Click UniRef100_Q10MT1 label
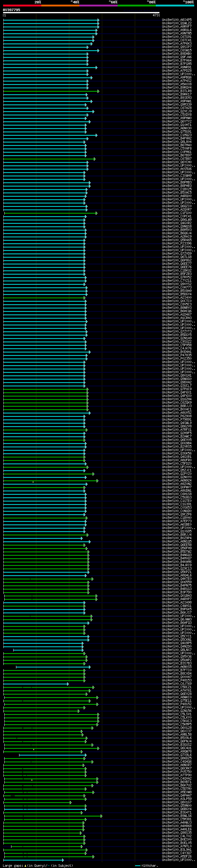197x868 pixels. [x=177, y=125]
